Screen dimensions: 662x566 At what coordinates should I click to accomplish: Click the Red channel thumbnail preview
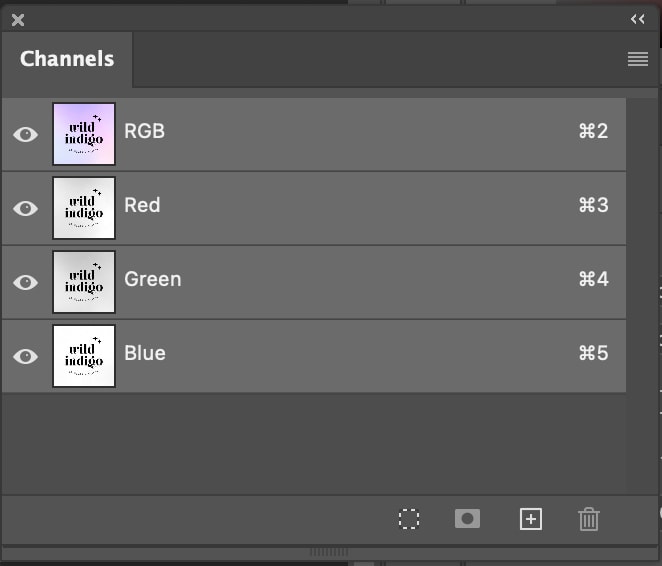(x=84, y=208)
